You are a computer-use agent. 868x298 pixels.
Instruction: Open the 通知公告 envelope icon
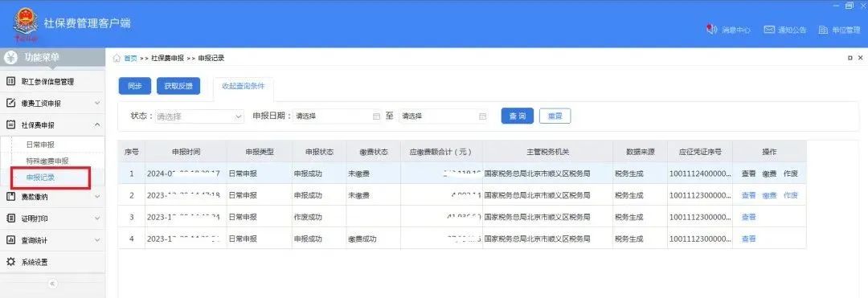[x=769, y=29]
